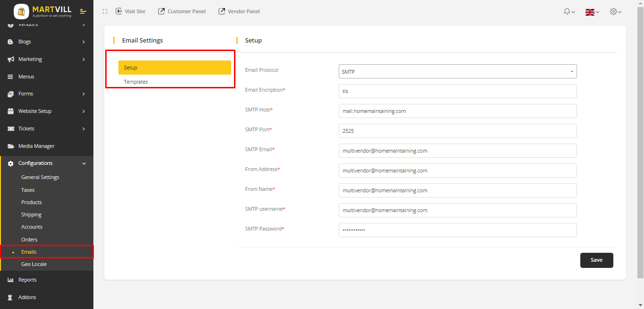
Task: Toggle fullscreen mode icon in top bar
Action: (x=105, y=11)
